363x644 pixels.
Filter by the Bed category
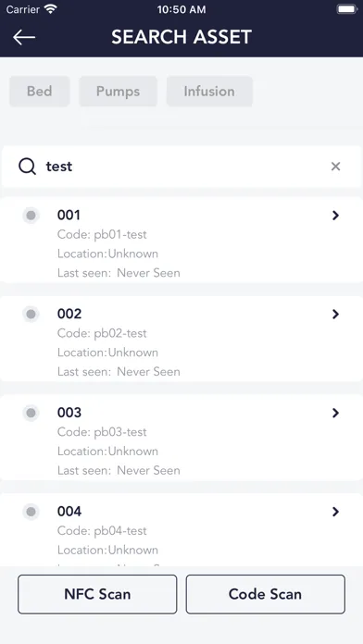(40, 92)
